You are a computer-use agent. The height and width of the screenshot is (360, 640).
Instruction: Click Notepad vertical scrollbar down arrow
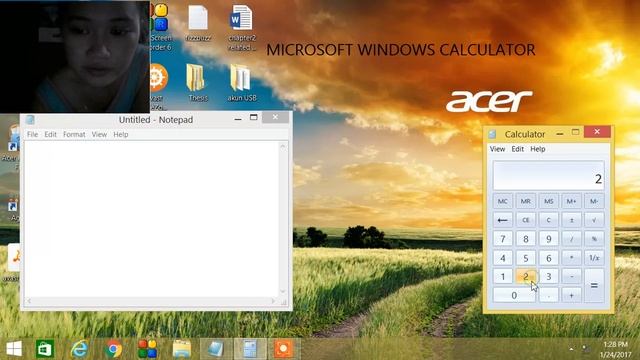(283, 291)
